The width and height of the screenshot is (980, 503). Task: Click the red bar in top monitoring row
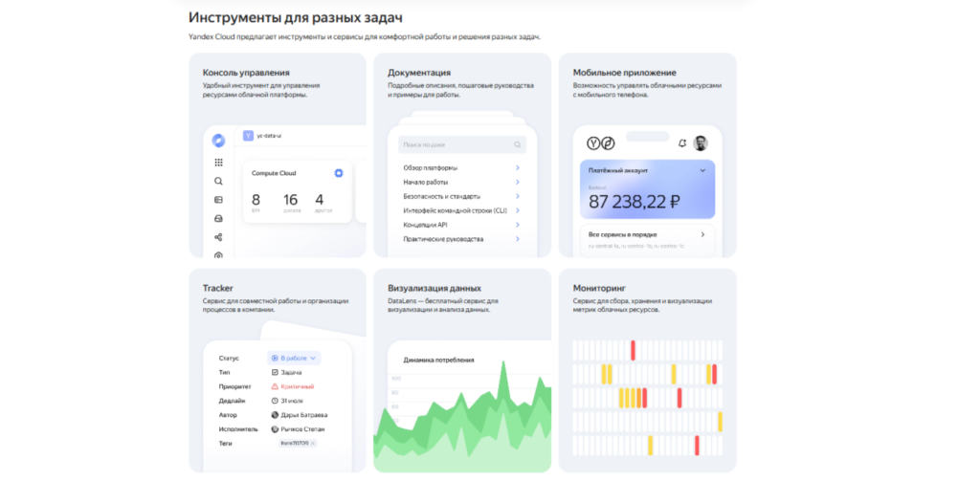tap(634, 351)
